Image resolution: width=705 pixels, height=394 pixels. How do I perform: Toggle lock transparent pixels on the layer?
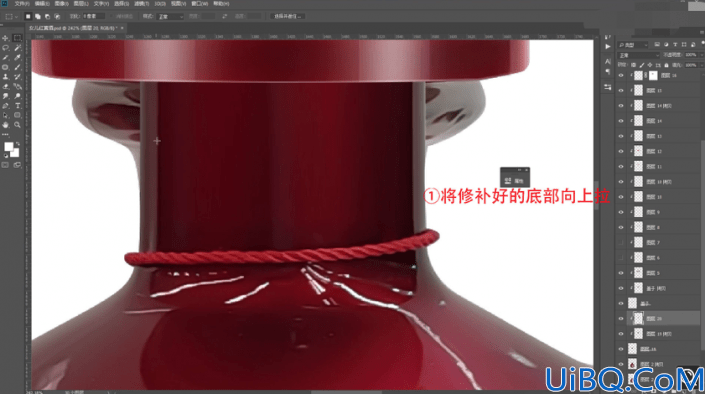click(634, 65)
